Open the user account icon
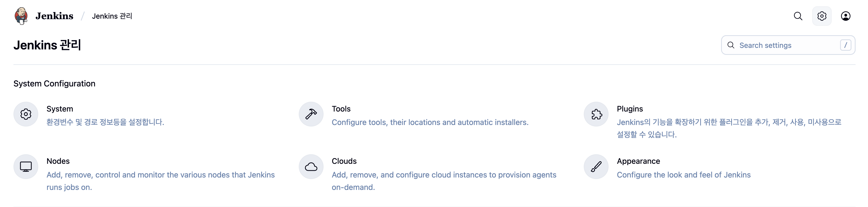This screenshot has width=868, height=207. 845,16
